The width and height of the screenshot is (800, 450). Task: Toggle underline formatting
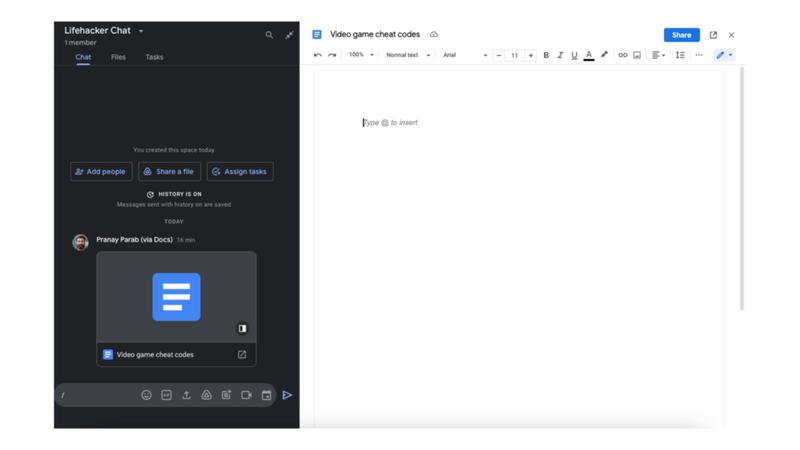(574, 55)
